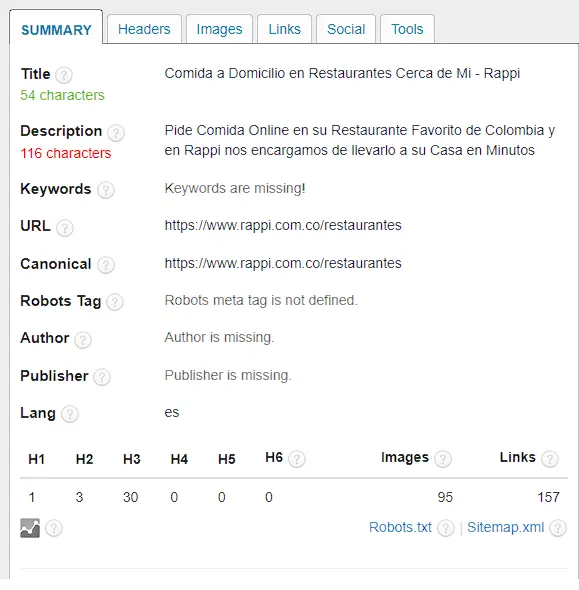Click the help icon next to Keywords
The width and height of the screenshot is (579, 590).
(106, 190)
